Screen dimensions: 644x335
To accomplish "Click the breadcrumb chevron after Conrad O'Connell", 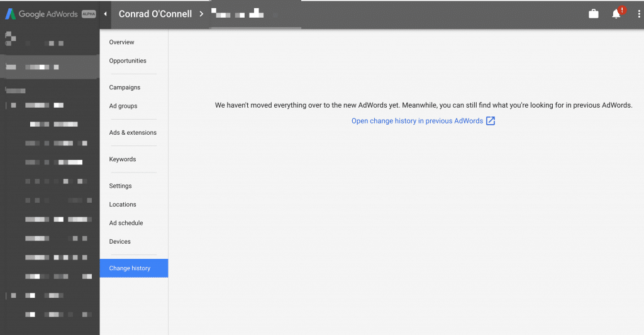I will tap(201, 14).
